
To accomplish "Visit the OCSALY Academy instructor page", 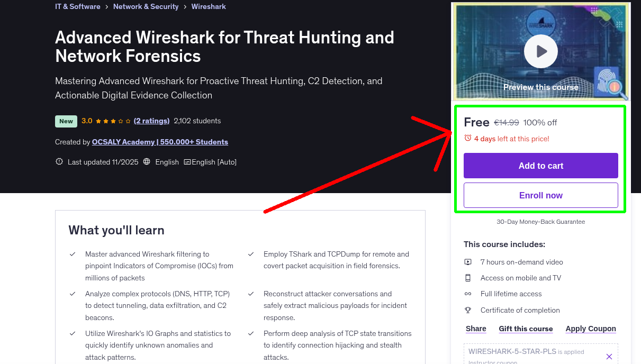I will click(x=160, y=142).
